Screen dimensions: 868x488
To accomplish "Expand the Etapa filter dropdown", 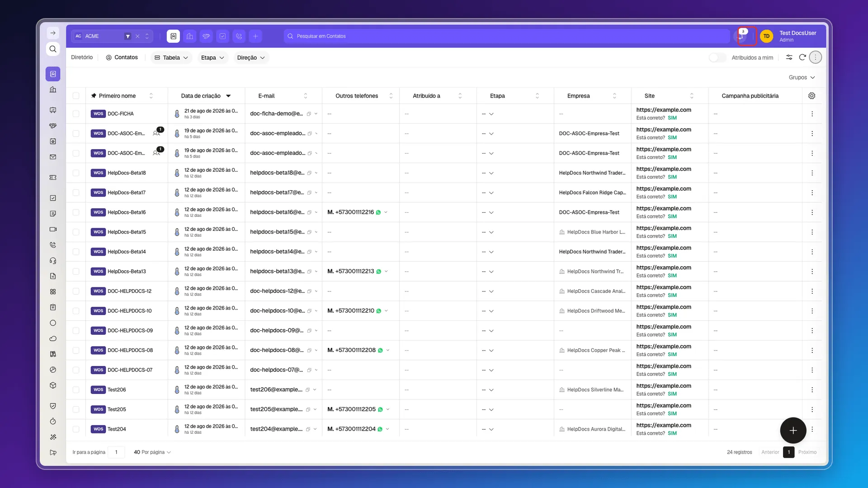I will 212,57.
